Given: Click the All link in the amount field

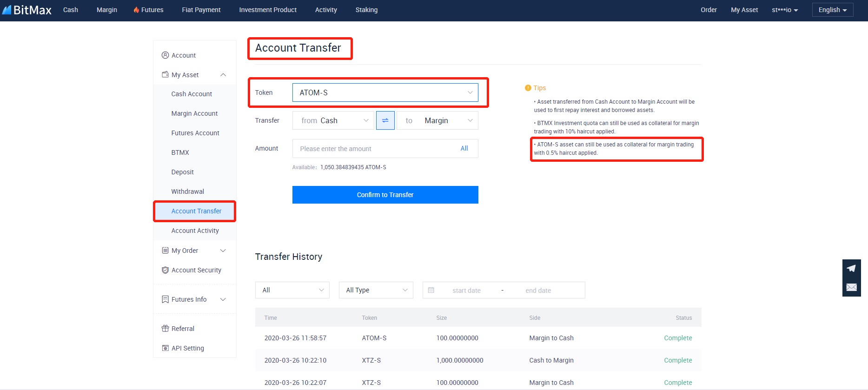Looking at the screenshot, I should click(464, 148).
